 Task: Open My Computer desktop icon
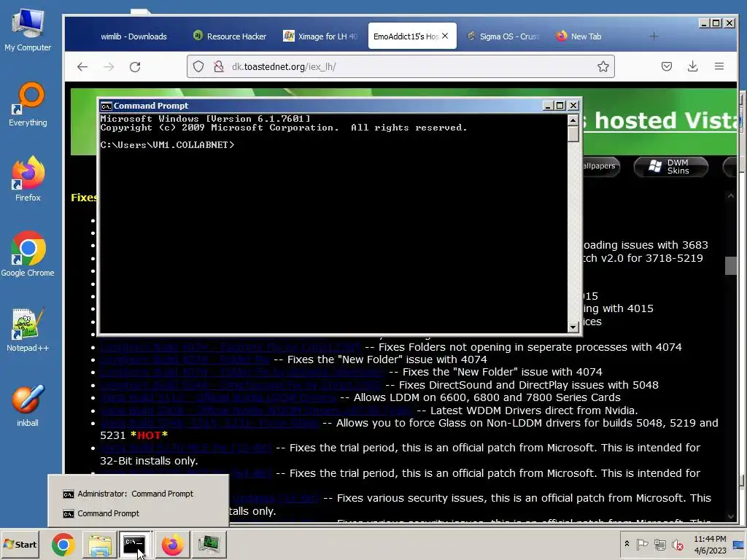tap(28, 30)
